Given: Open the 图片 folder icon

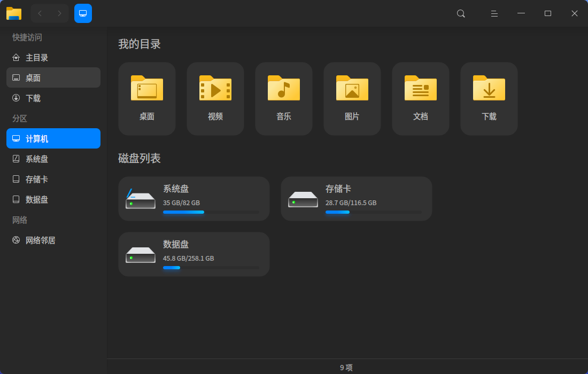Looking at the screenshot, I should (352, 88).
